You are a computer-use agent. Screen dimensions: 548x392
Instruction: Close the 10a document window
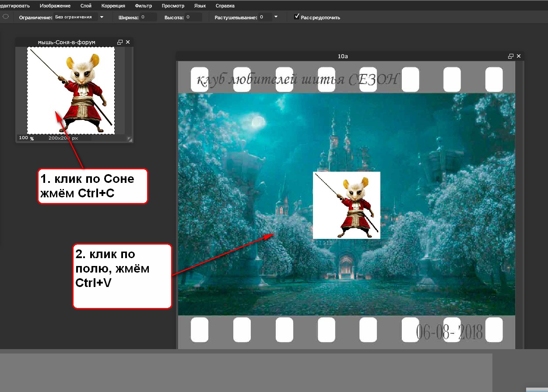519,56
